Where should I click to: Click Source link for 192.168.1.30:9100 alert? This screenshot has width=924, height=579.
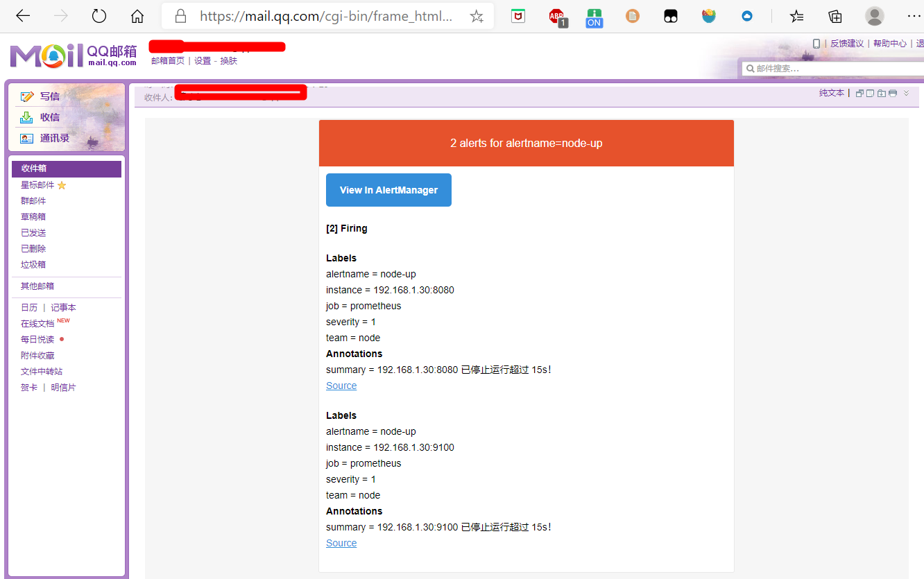click(341, 543)
